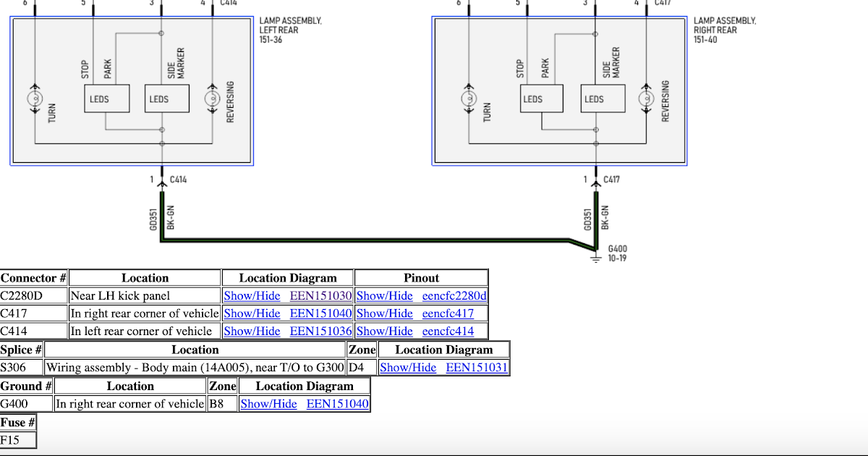Click 'LAMP ASSEMBLY, RIGHT REAR 151-40' label
This screenshot has width=868, height=456.
coord(725,30)
